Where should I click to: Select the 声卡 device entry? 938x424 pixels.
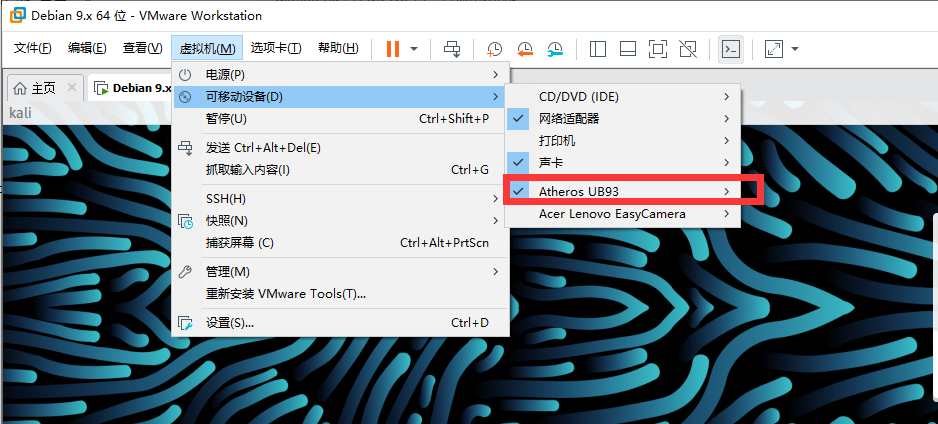tap(623, 162)
